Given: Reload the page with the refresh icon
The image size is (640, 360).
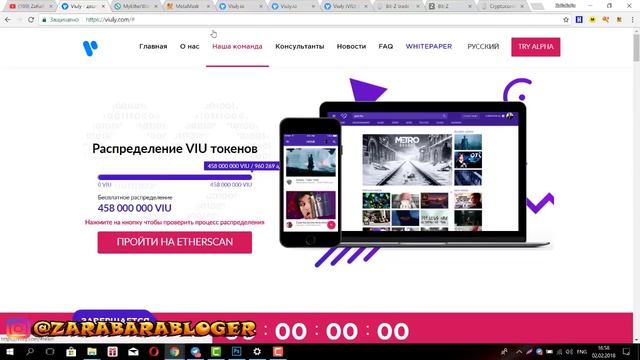Looking at the screenshot, I should tap(31, 20).
